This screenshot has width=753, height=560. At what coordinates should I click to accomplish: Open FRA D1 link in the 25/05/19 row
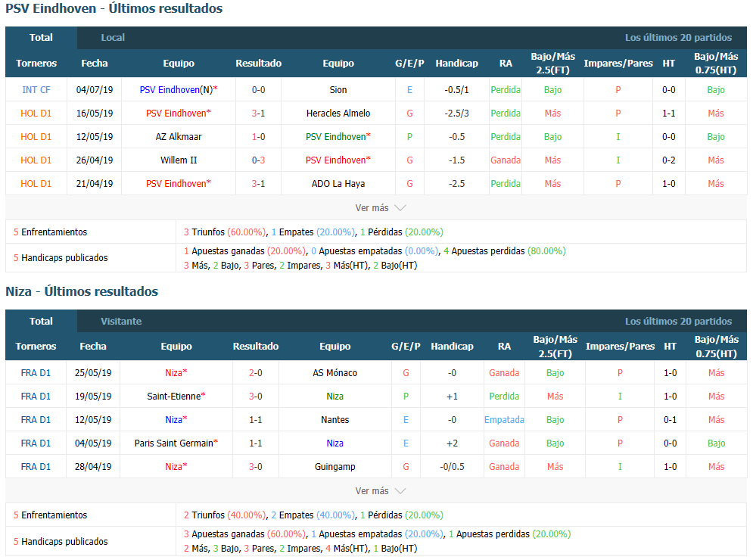(36, 372)
